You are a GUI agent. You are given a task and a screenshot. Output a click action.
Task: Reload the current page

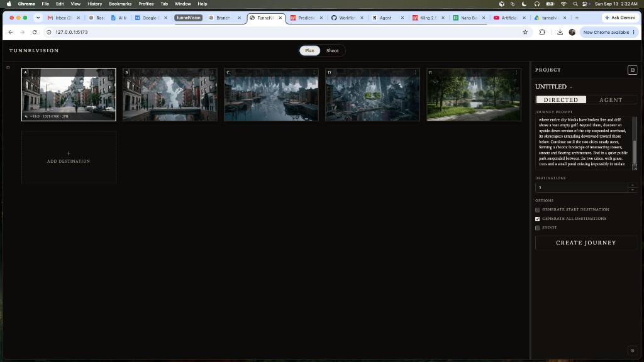(35, 32)
